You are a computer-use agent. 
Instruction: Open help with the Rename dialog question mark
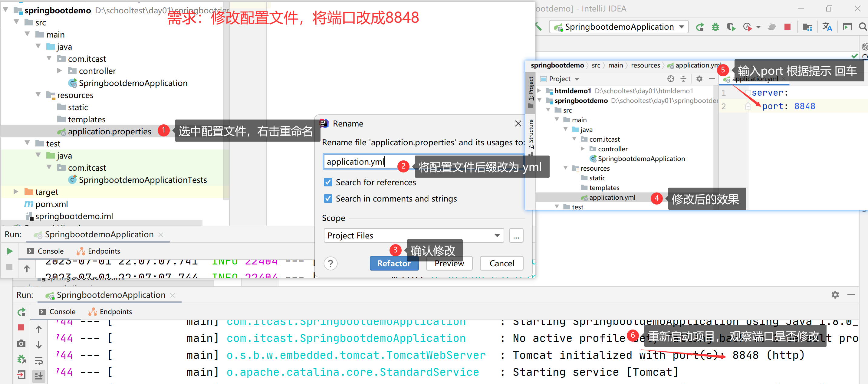click(x=330, y=263)
